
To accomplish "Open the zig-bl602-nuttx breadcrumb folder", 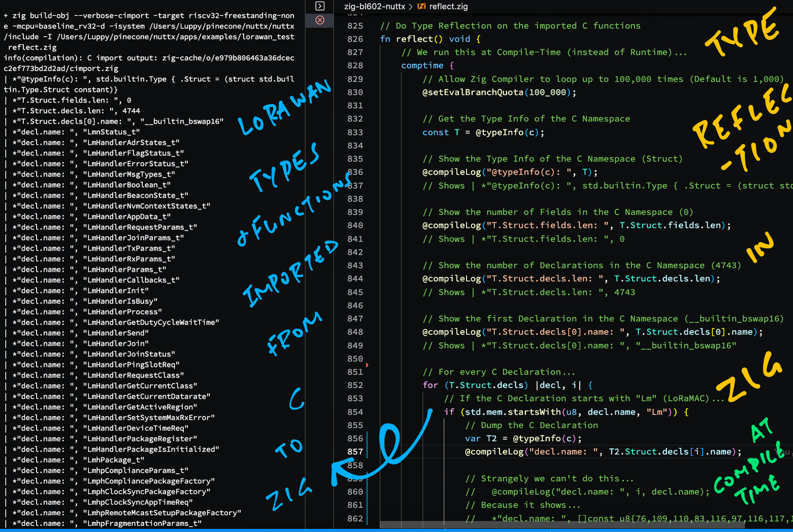I will coord(374,7).
